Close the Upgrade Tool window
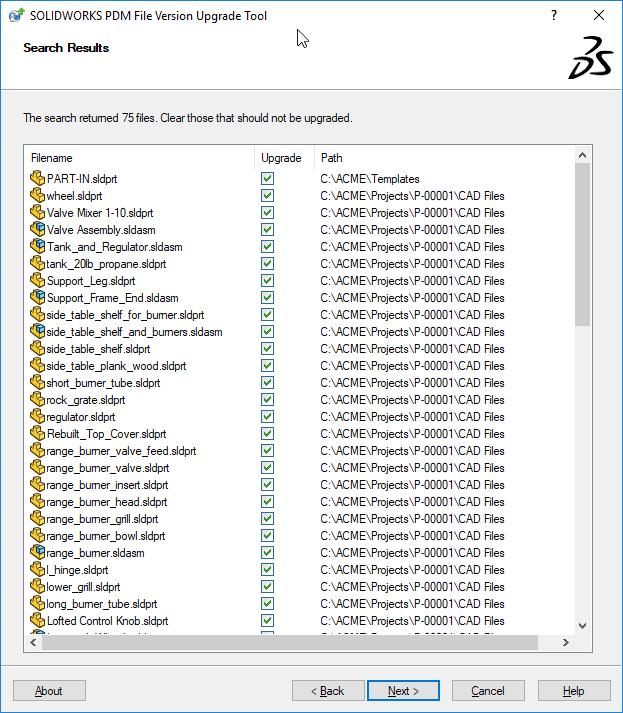Screen dimensions: 623x713 (599, 15)
